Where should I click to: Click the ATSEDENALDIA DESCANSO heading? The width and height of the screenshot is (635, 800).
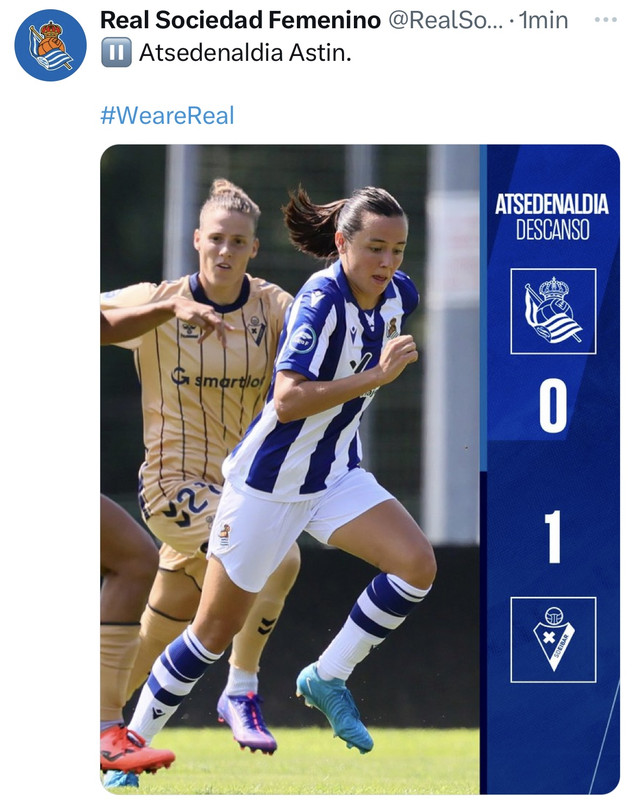coord(552,217)
